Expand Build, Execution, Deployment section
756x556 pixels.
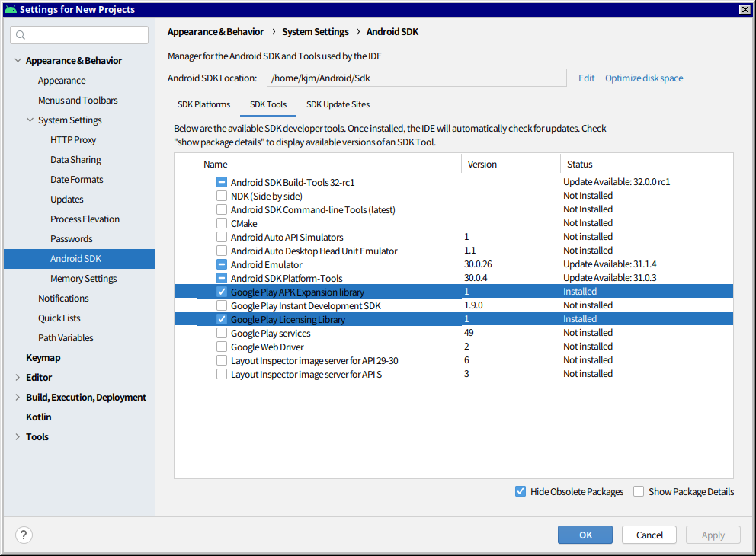pos(18,397)
